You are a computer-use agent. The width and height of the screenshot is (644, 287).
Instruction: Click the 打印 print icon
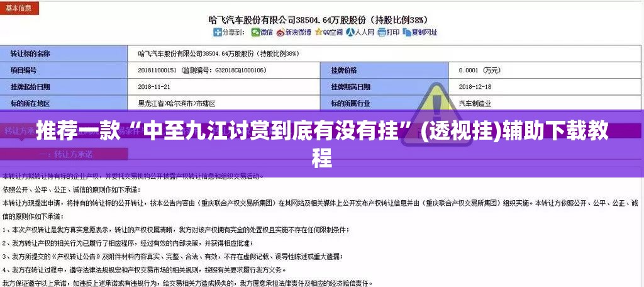point(381,32)
